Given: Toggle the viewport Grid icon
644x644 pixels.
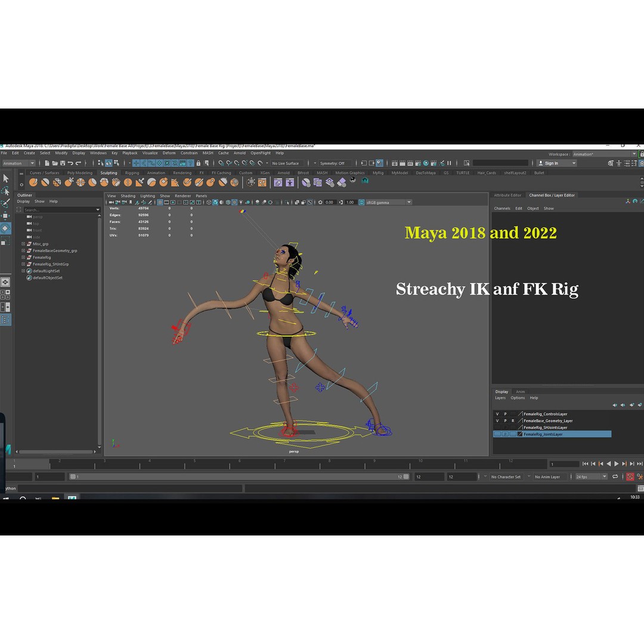Looking at the screenshot, I should pos(160,202).
